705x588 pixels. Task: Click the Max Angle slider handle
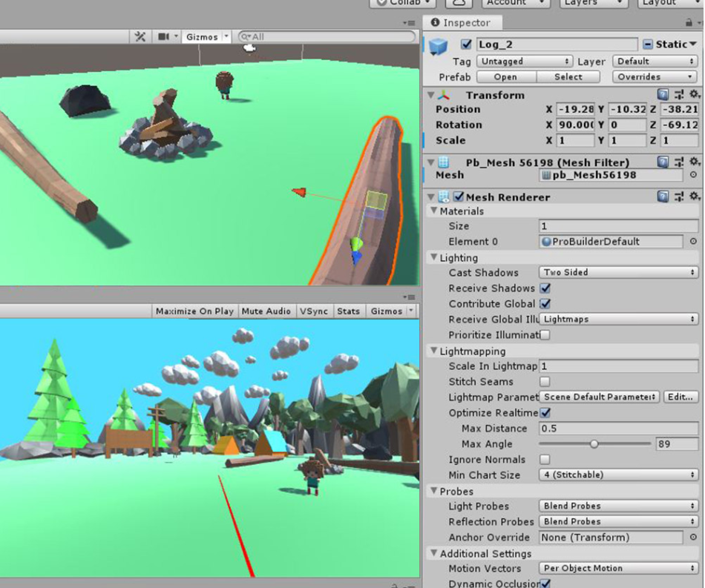point(594,444)
